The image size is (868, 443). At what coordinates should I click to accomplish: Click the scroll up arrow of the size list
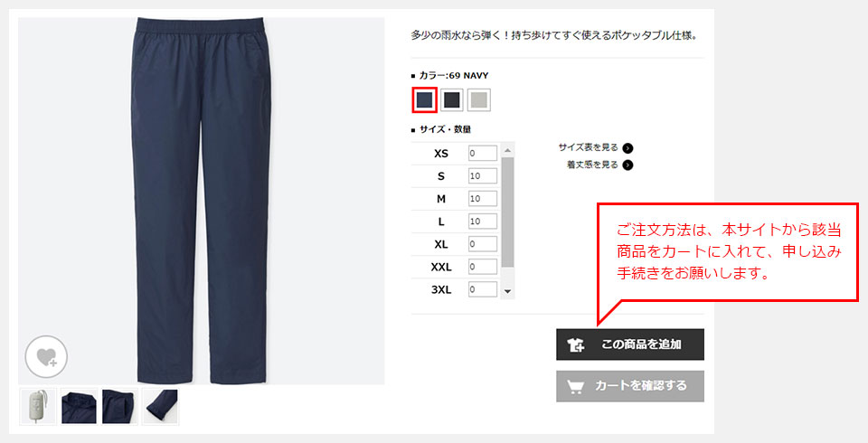pos(507,150)
